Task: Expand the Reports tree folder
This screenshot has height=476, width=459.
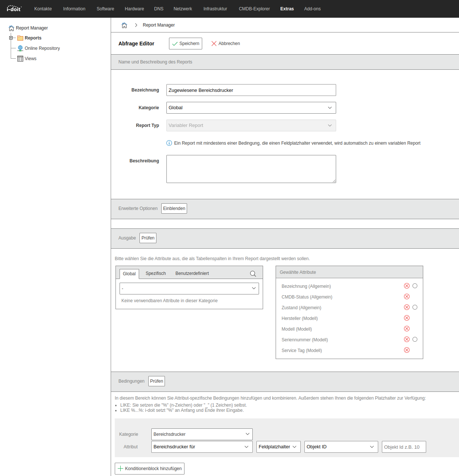Action: pos(11,38)
